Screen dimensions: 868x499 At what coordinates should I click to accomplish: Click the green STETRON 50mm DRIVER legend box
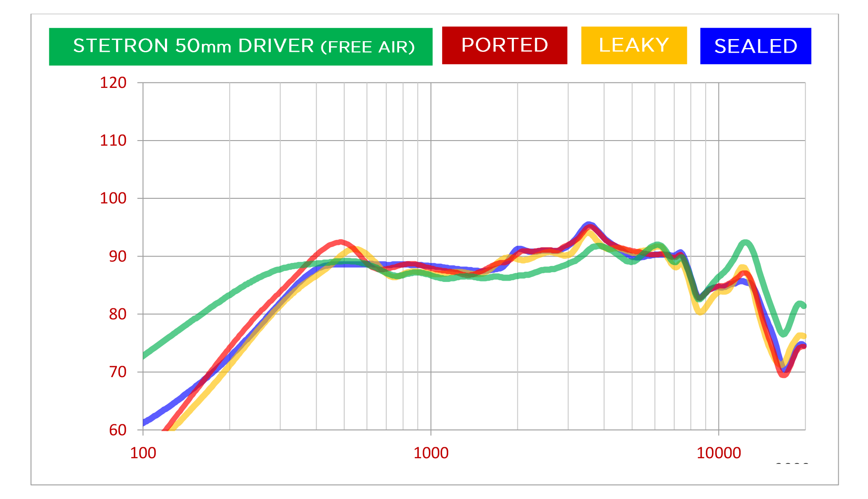[x=241, y=47]
